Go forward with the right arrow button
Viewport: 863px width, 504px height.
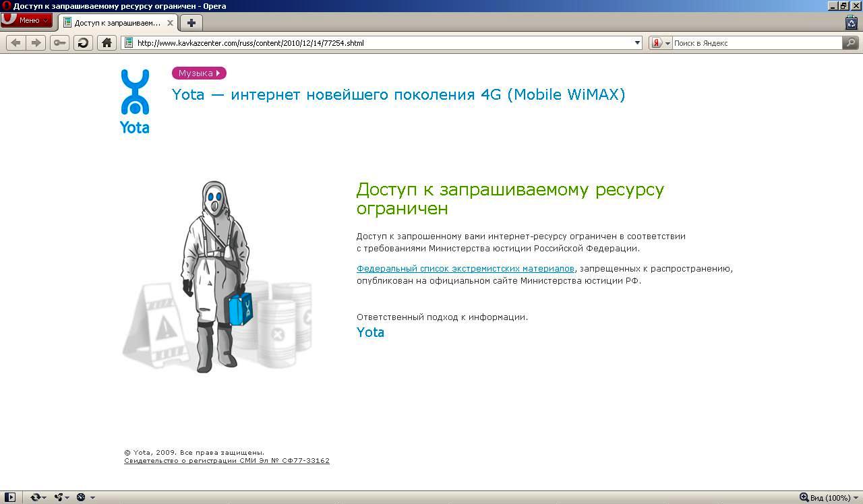36,43
